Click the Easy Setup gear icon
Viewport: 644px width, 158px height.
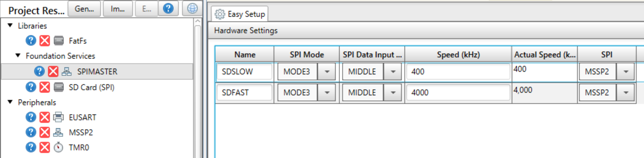click(x=220, y=14)
